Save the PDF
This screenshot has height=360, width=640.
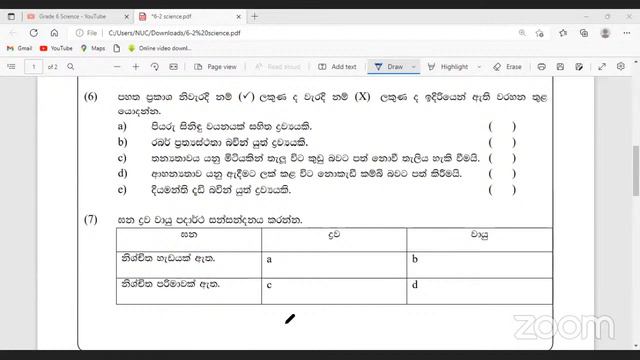tap(560, 67)
